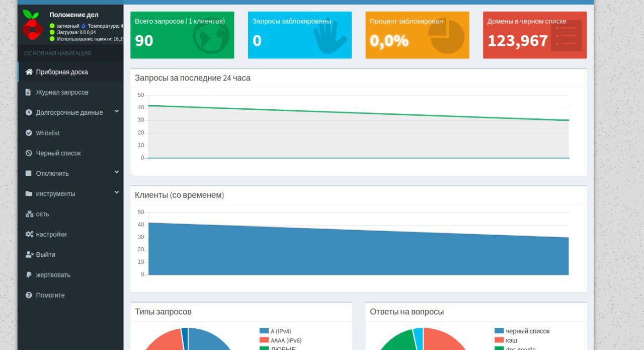
Task: Open the Приборная доска menu item
Action: tap(70, 72)
